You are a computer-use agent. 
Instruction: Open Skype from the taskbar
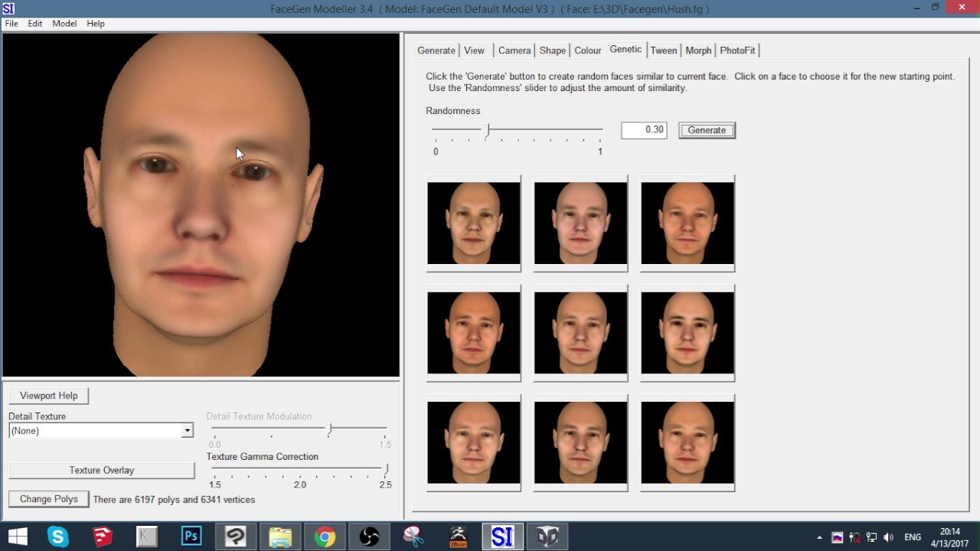tap(58, 536)
